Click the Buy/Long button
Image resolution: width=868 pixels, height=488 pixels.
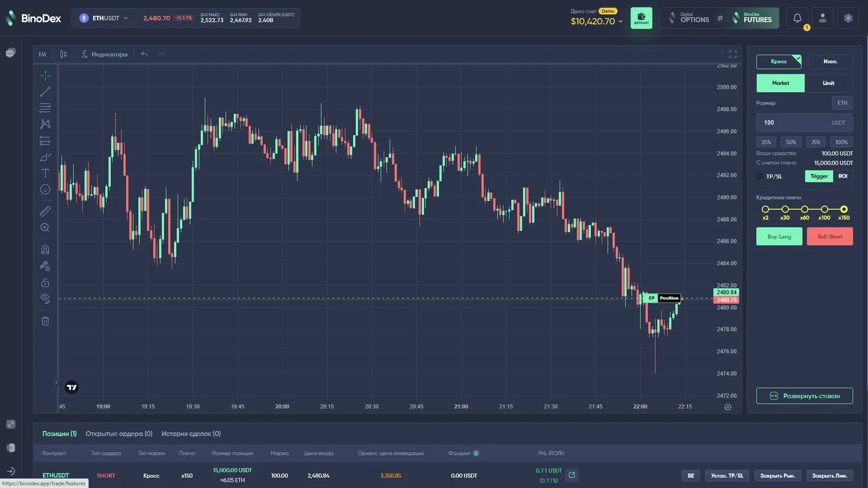click(x=779, y=236)
